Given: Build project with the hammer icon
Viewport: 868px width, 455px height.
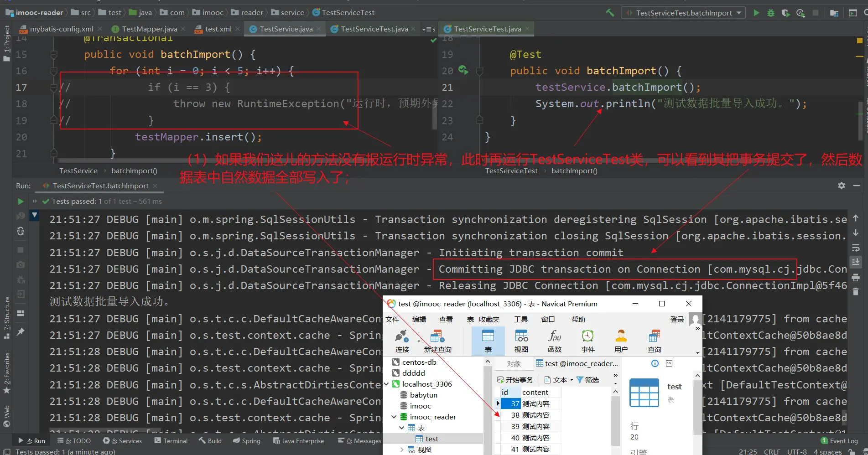Looking at the screenshot, I should [x=610, y=13].
